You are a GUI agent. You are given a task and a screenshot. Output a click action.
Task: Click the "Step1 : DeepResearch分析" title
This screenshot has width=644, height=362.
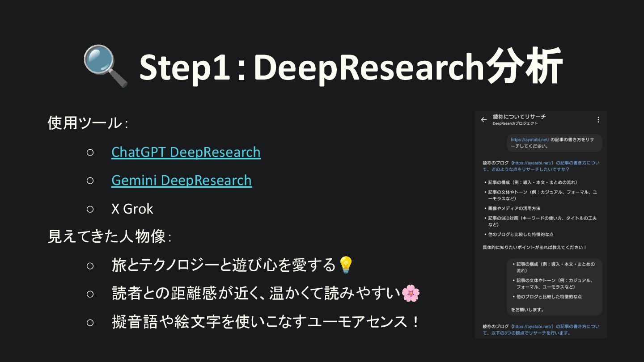[350, 67]
